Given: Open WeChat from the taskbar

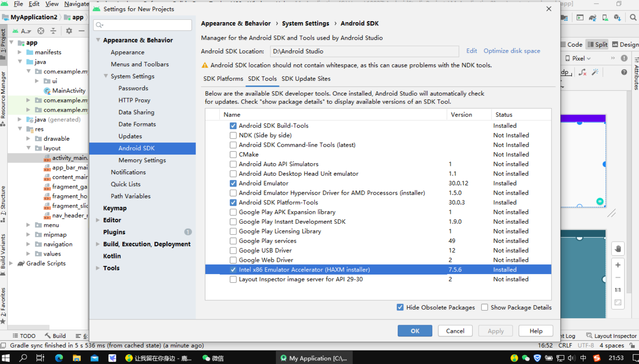Looking at the screenshot, I should (213, 358).
